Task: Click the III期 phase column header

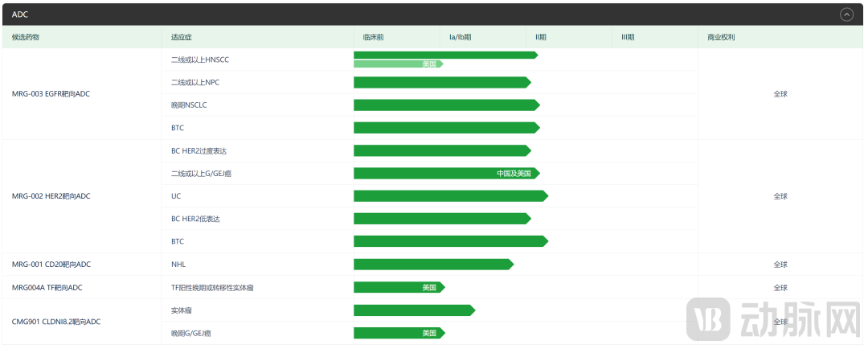Action: pos(628,37)
